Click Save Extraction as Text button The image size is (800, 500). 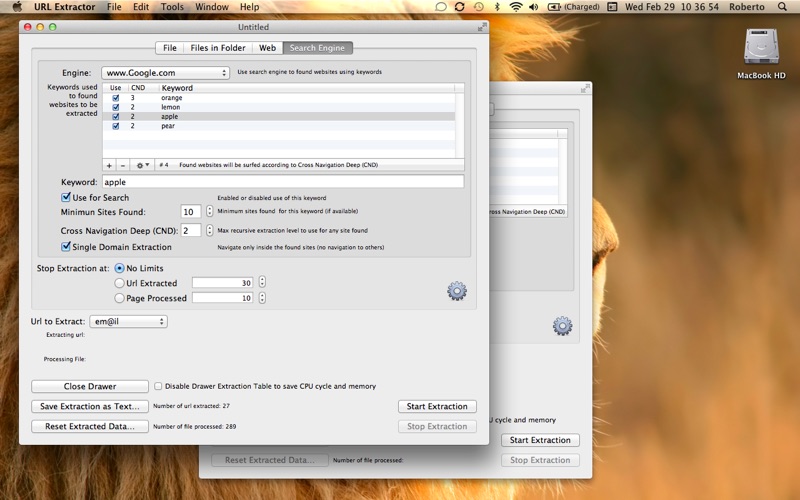(90, 406)
